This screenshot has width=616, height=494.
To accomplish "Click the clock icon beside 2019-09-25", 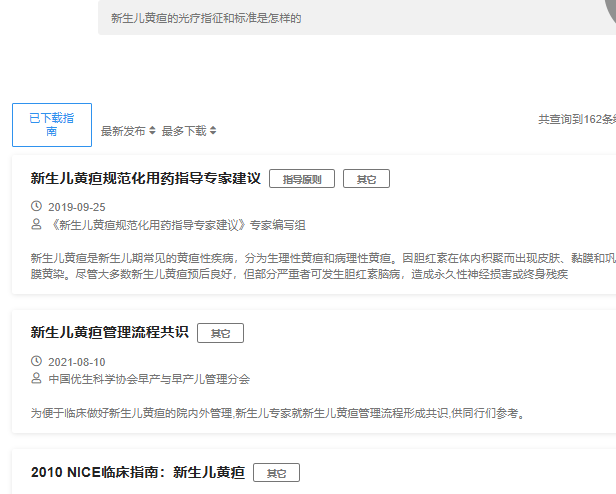I will (x=37, y=207).
